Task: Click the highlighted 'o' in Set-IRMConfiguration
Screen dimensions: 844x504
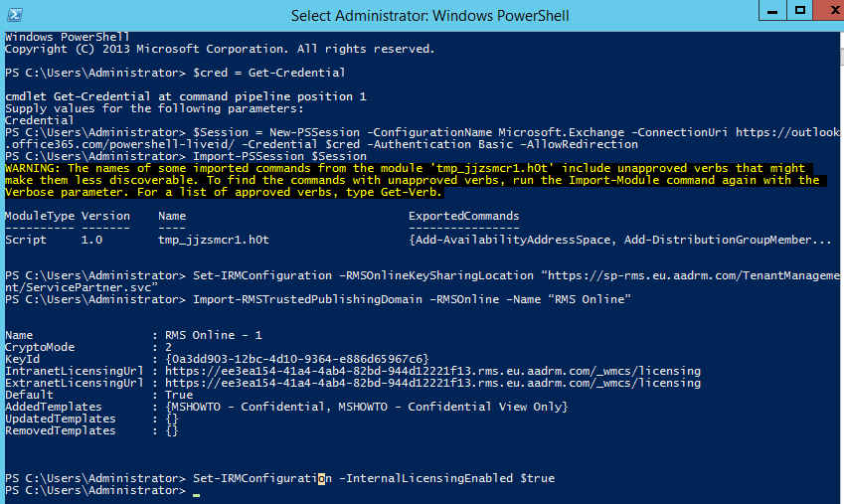Action: [321, 479]
